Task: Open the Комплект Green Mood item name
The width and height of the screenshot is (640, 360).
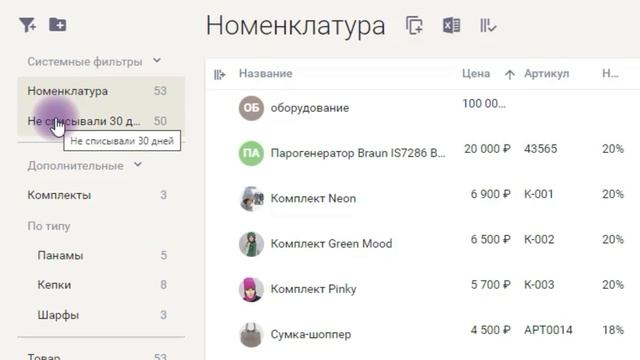Action: [x=331, y=244]
